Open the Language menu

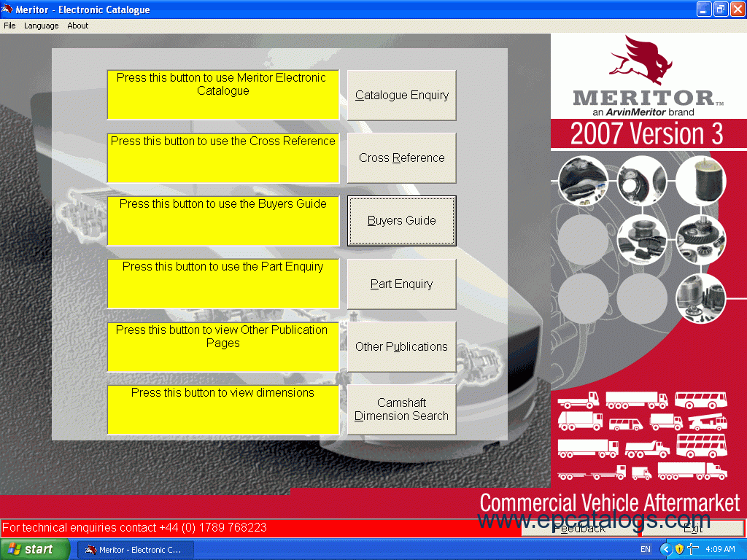[x=42, y=26]
